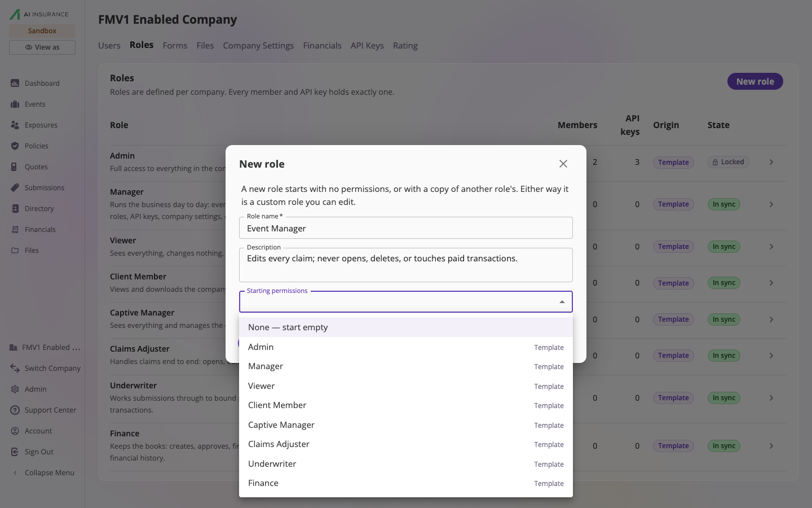Viewport: 812px width, 508px height.
Task: Click the FMV1 Enabled company building icon
Action: pos(14,347)
